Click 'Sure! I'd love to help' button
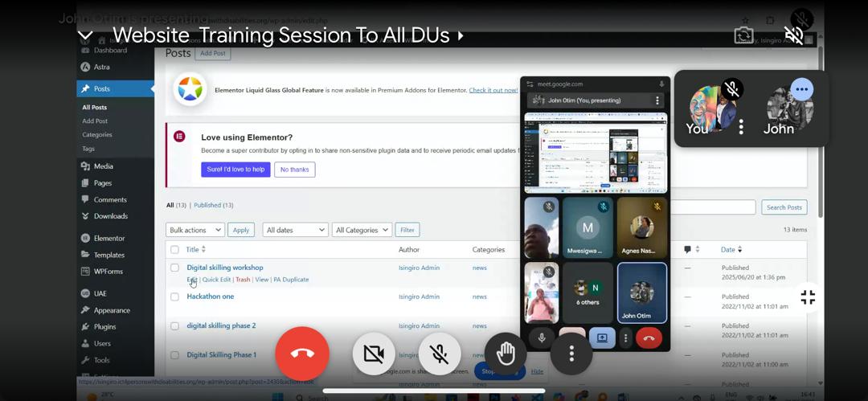Image resolution: width=868 pixels, height=401 pixels. click(235, 170)
